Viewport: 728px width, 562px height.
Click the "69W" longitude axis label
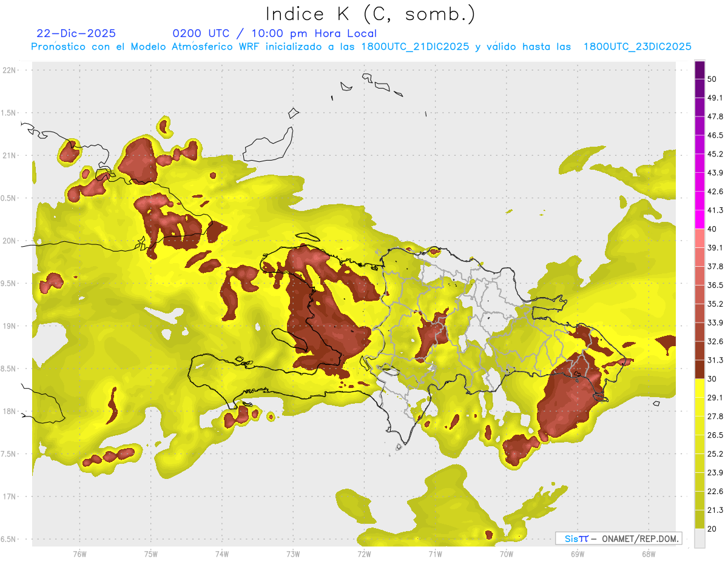point(578,555)
